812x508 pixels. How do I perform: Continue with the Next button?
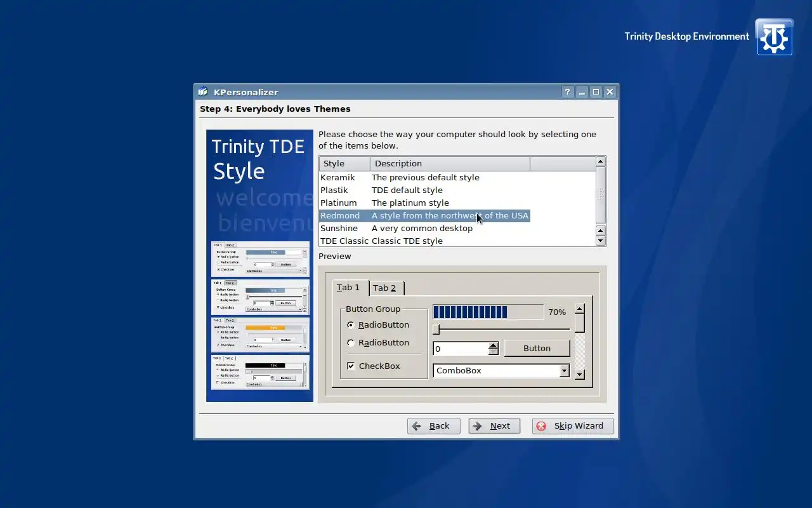click(494, 426)
